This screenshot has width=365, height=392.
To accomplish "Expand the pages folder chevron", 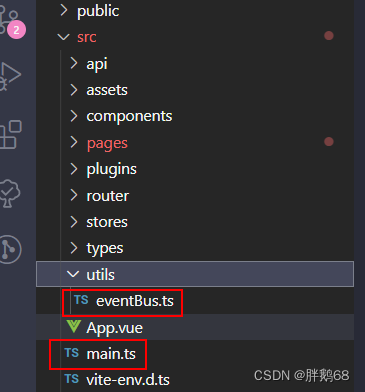I will point(74,142).
